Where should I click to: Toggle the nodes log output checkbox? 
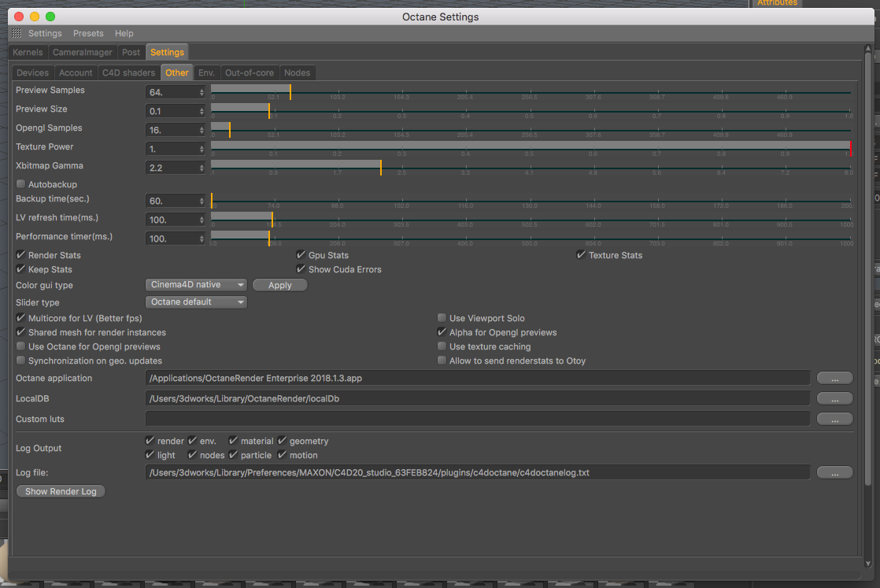point(193,454)
